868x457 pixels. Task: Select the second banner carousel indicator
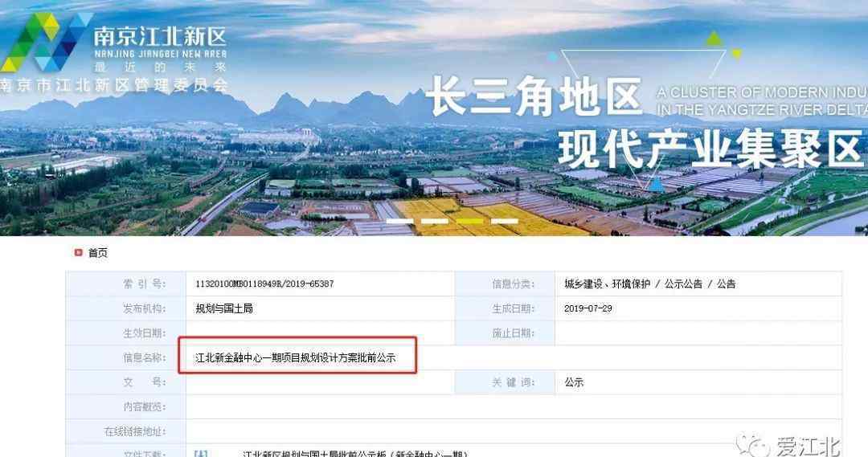[435, 222]
